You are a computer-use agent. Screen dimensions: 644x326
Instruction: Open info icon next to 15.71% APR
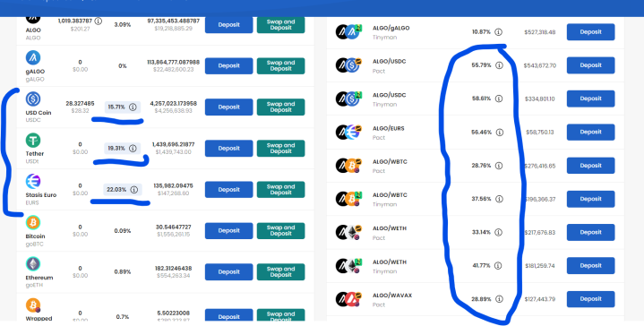click(x=133, y=107)
